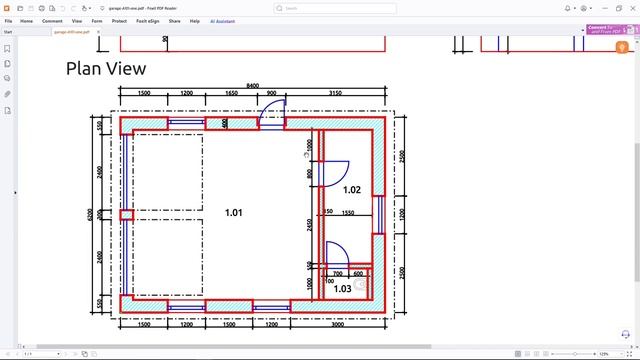
Task: Go to the next page
Action: (66, 354)
